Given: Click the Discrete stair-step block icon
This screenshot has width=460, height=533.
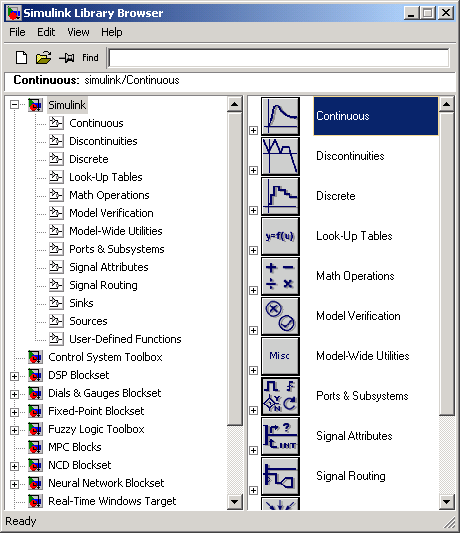Looking at the screenshot, I should [280, 196].
